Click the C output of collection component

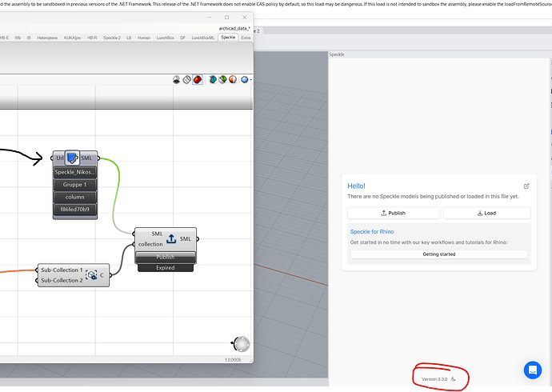coord(102,275)
